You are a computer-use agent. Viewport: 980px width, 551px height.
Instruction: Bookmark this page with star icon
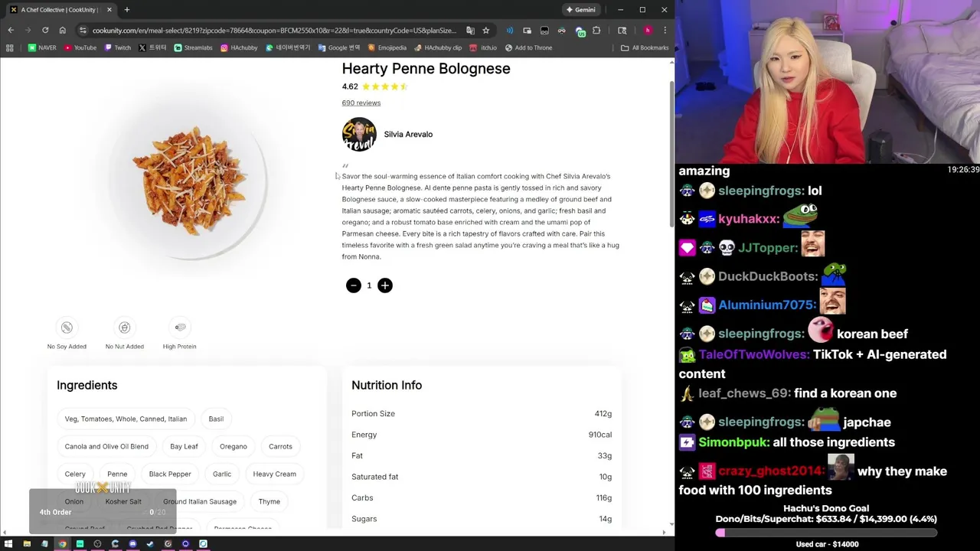click(x=485, y=31)
